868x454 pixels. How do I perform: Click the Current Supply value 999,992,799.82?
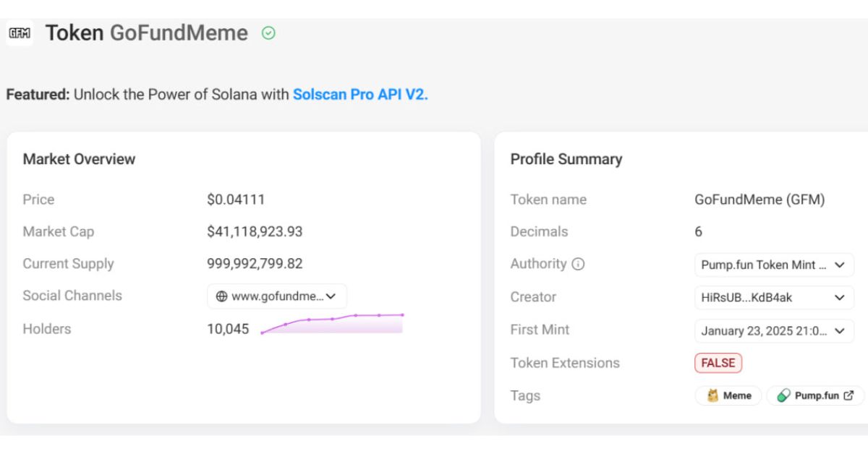tap(255, 264)
